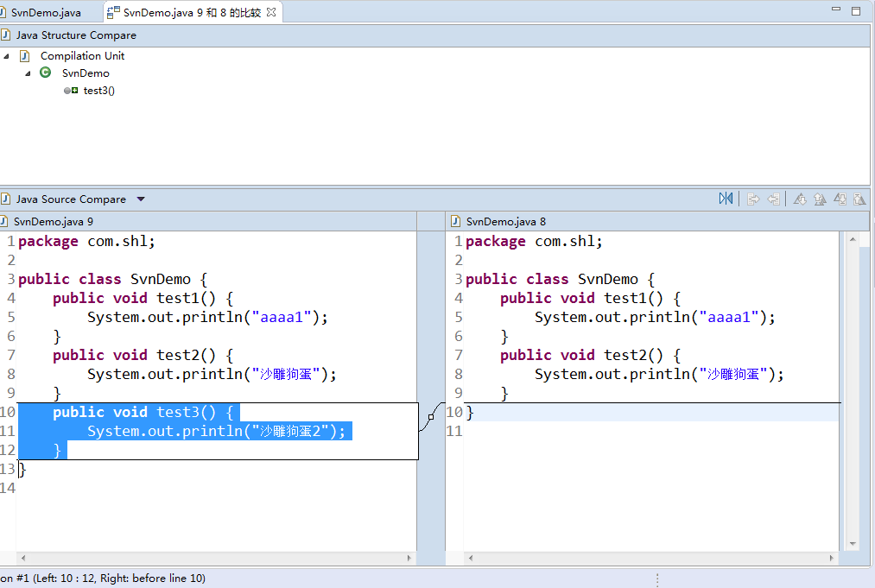Copy current change from left to right

point(753,199)
